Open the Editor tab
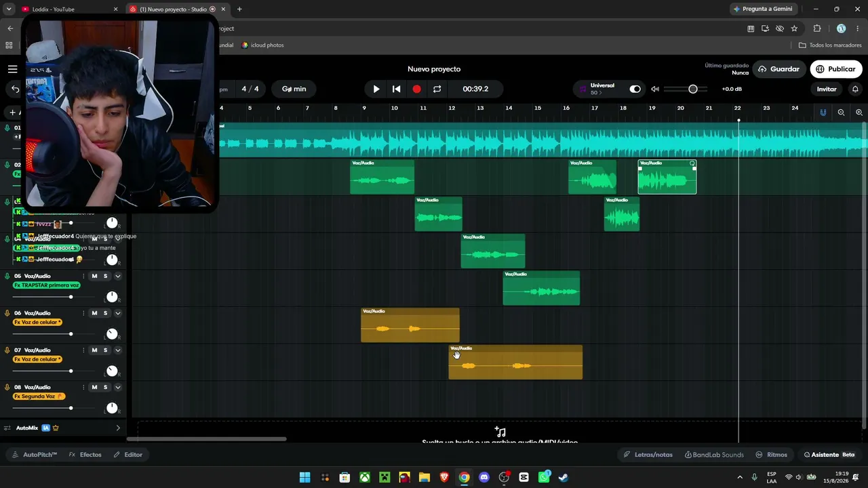The image size is (868, 488). click(128, 455)
